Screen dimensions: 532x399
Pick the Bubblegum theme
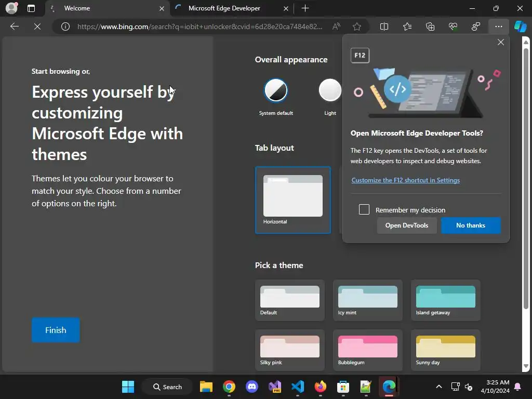[368, 350]
